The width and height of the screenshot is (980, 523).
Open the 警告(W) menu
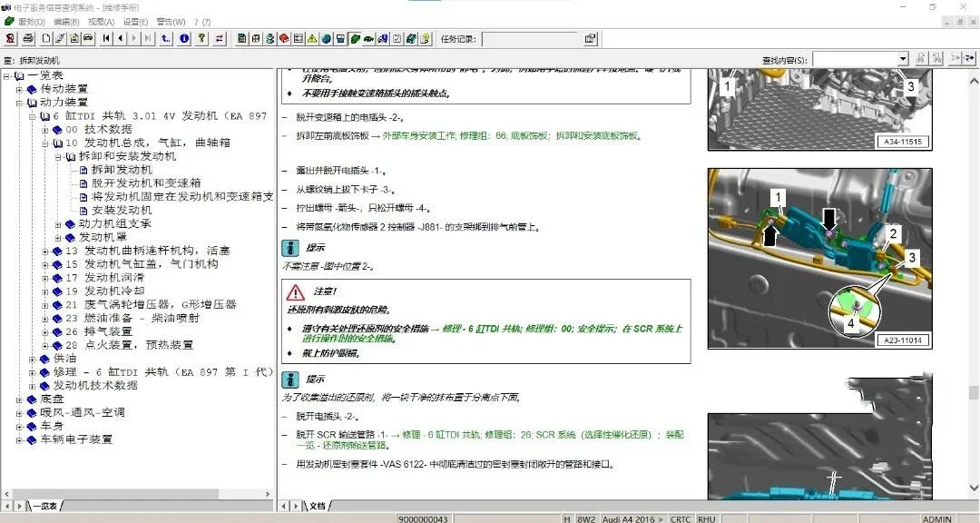[x=171, y=22]
